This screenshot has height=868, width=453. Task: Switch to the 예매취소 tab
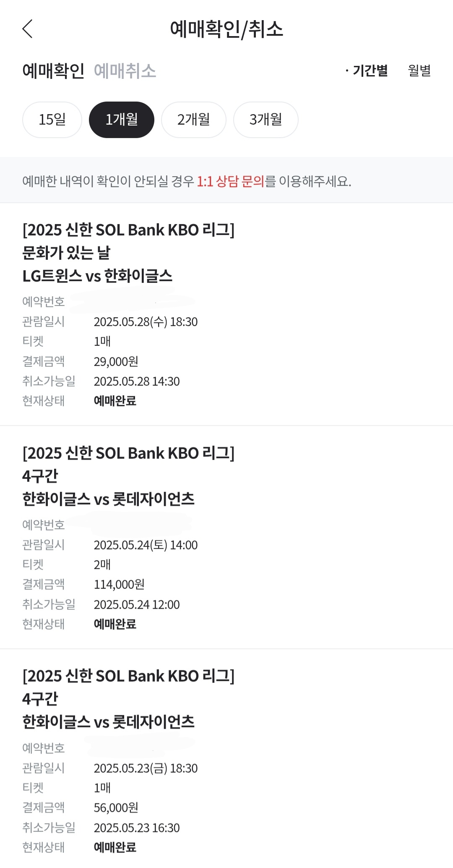(125, 71)
